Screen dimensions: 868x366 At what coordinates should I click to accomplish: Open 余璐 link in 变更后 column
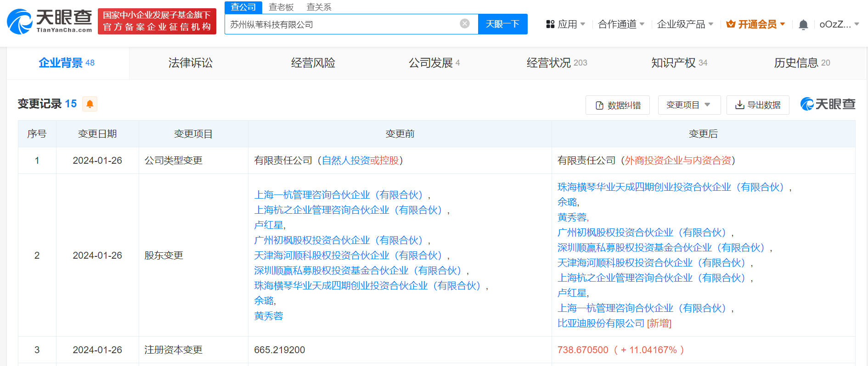[x=567, y=202]
